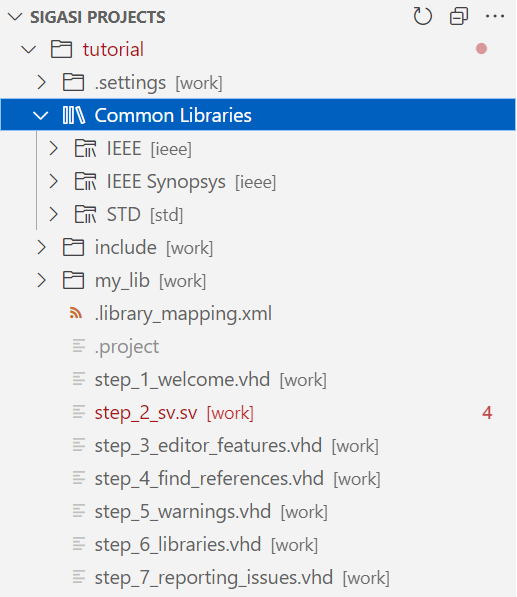Click the IEEE library folder icon

tap(85, 148)
